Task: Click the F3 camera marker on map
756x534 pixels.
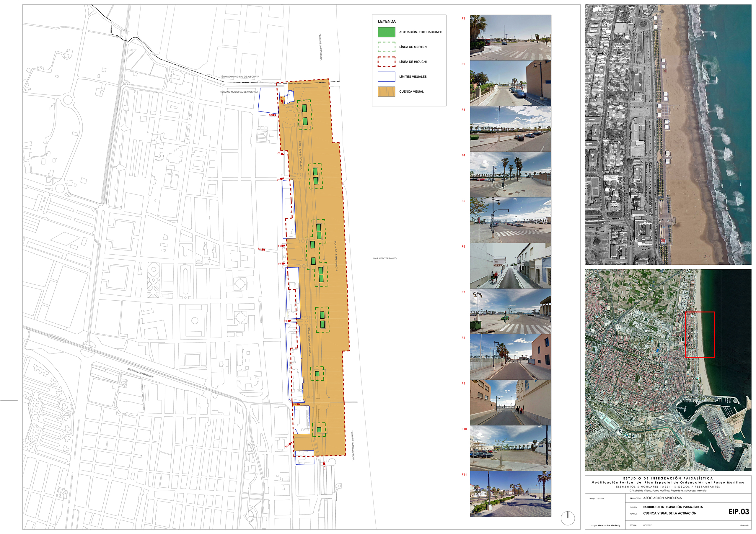Action: click(x=282, y=154)
